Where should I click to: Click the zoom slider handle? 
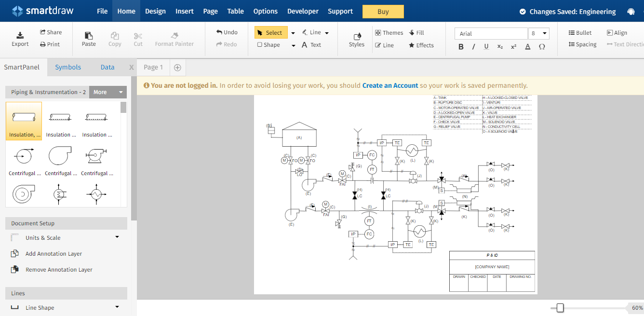coord(560,308)
